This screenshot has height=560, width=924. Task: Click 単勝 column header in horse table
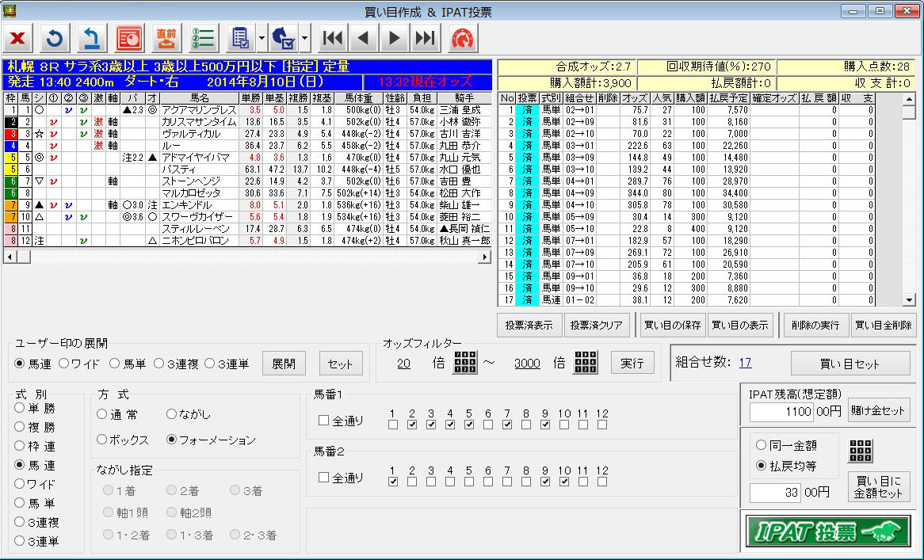(x=250, y=97)
